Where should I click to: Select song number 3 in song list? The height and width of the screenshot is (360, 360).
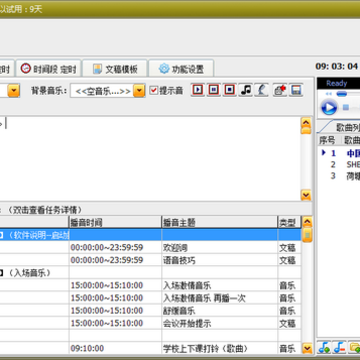(339, 176)
